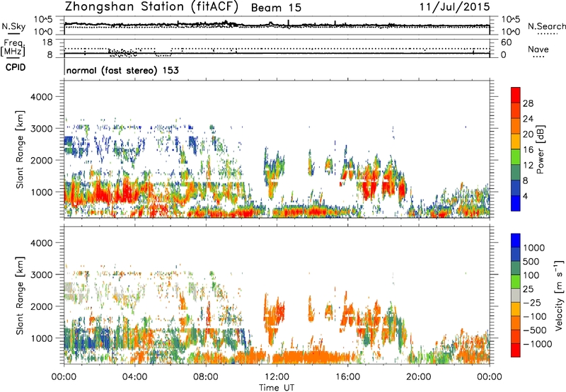Click the 16:00 time tick label

point(347,377)
